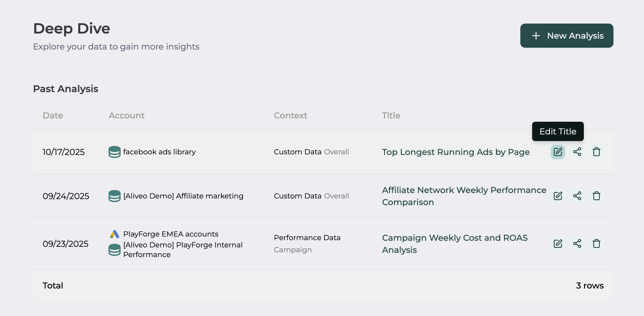
Task: Click edit title icon for Top Longest Running Ads
Action: 558,152
